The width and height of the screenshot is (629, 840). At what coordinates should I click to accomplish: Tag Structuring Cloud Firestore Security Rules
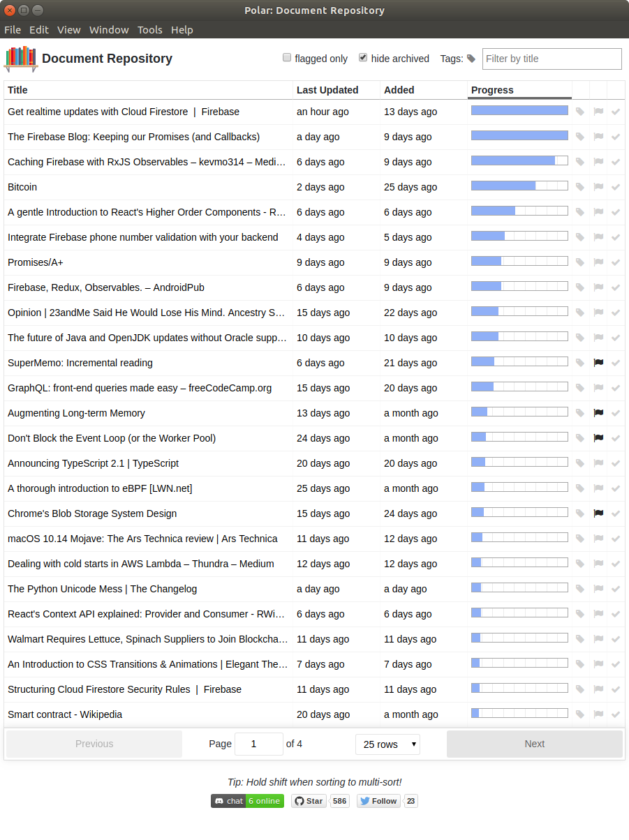point(579,689)
